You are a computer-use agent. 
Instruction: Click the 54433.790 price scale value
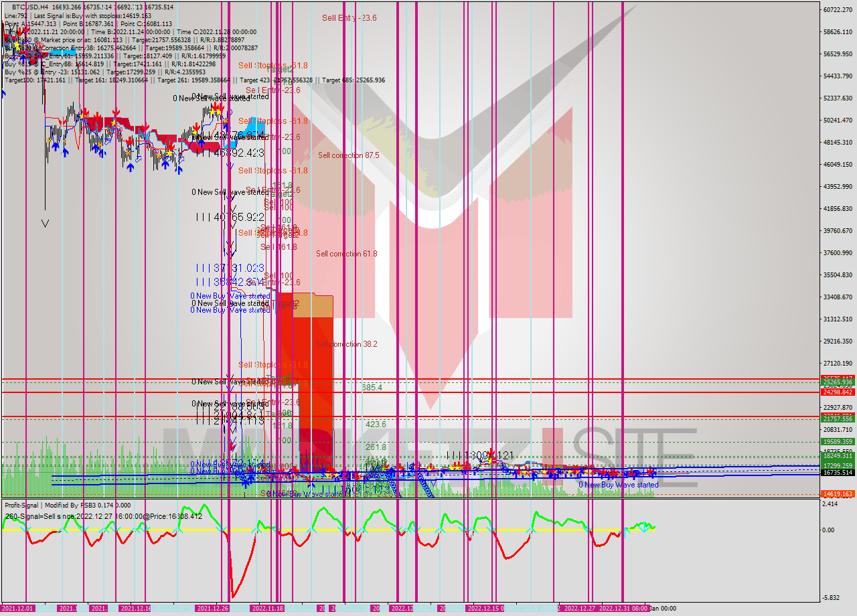click(x=837, y=76)
